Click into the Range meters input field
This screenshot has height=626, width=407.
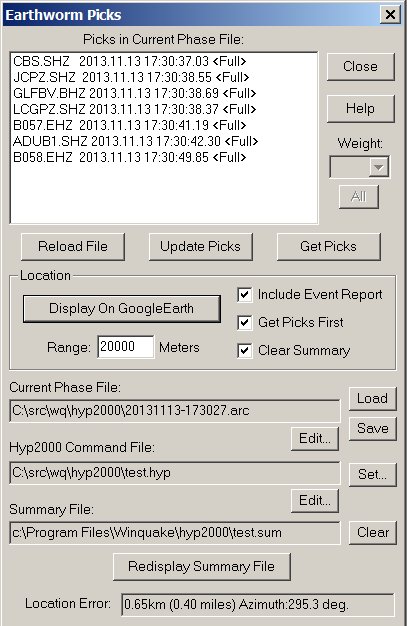point(125,347)
